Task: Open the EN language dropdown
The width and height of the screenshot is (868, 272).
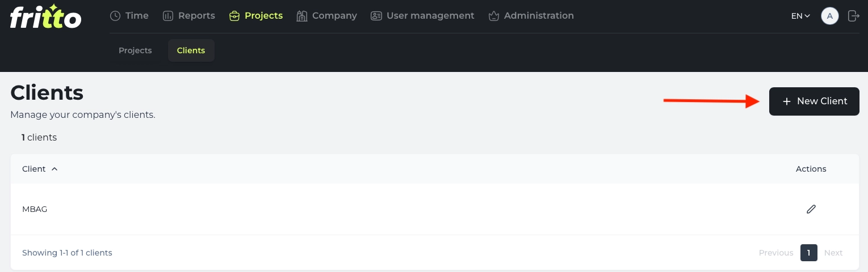Action: coord(800,16)
